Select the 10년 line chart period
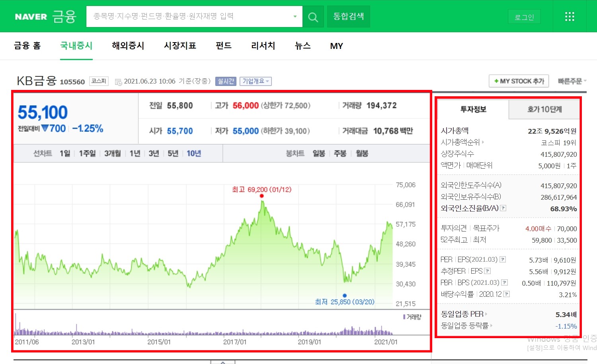This screenshot has width=597, height=364. (x=194, y=154)
